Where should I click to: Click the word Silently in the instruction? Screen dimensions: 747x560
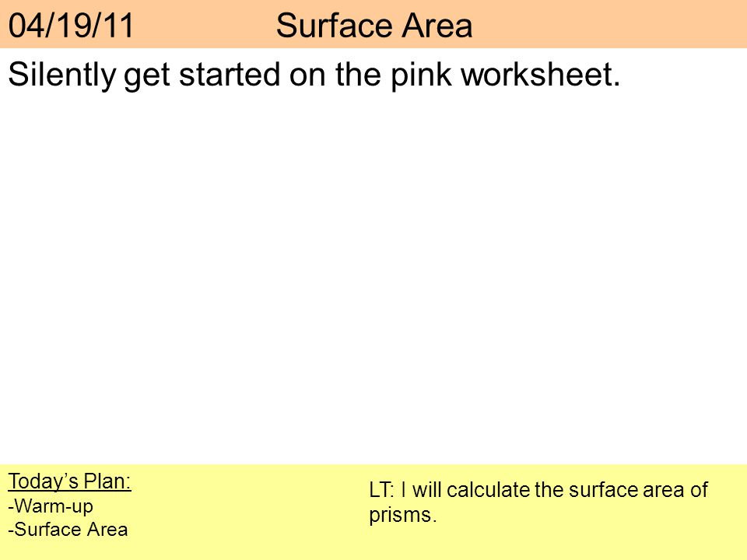[x=62, y=75]
